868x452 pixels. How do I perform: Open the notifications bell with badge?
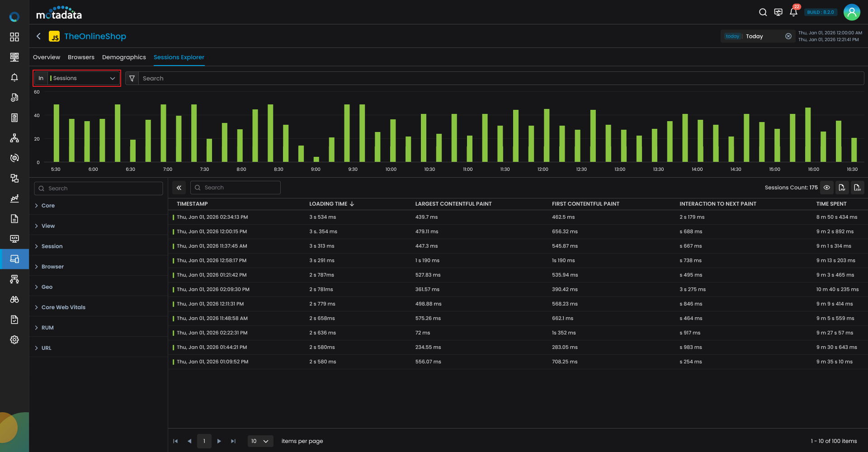point(793,12)
